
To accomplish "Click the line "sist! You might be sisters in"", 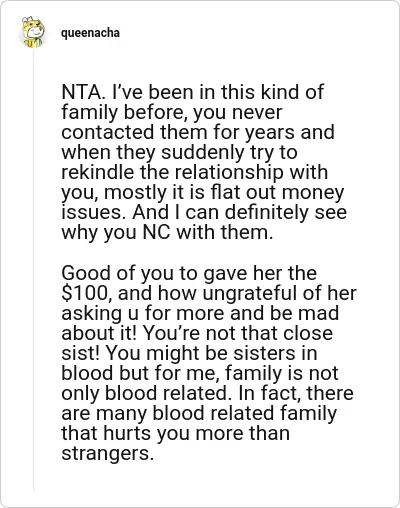I will point(189,353).
